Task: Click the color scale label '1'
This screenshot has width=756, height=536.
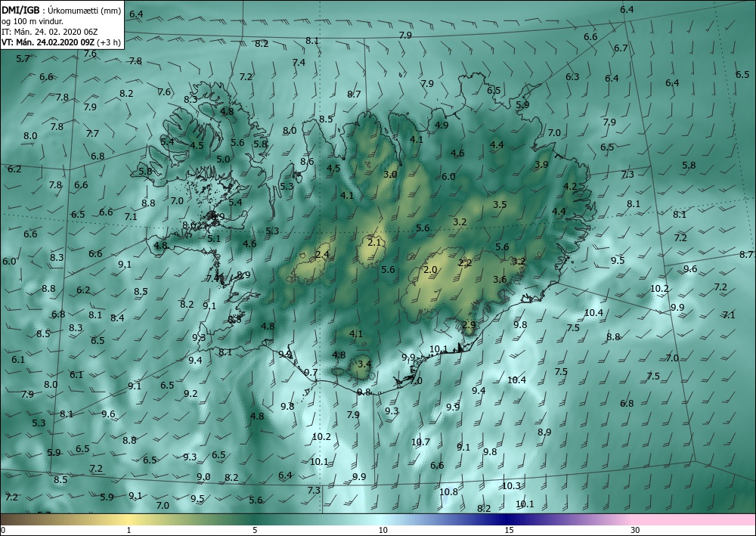Action: click(129, 530)
